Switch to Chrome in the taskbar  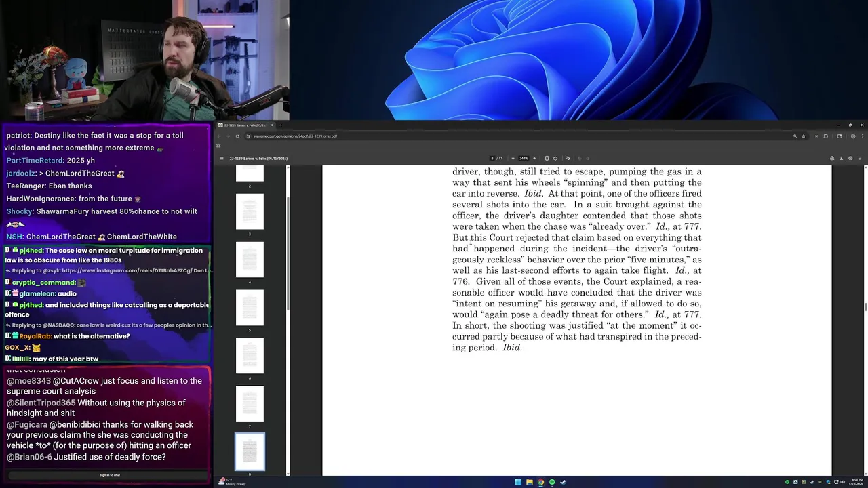tap(540, 482)
